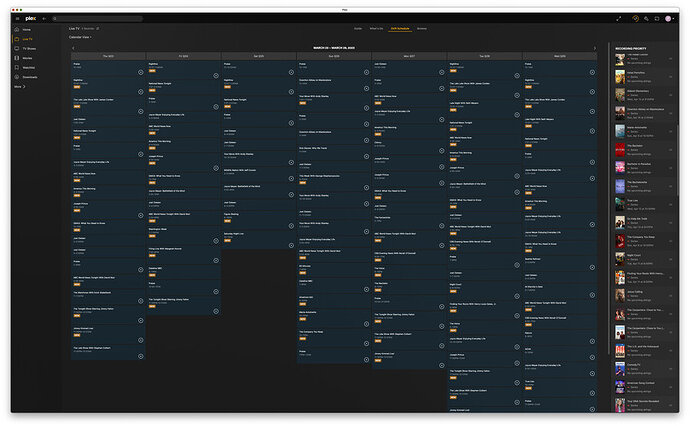Click the record icon on Thursday's Late Late Show card
The height and width of the screenshot is (426, 690).
[x=141, y=111]
